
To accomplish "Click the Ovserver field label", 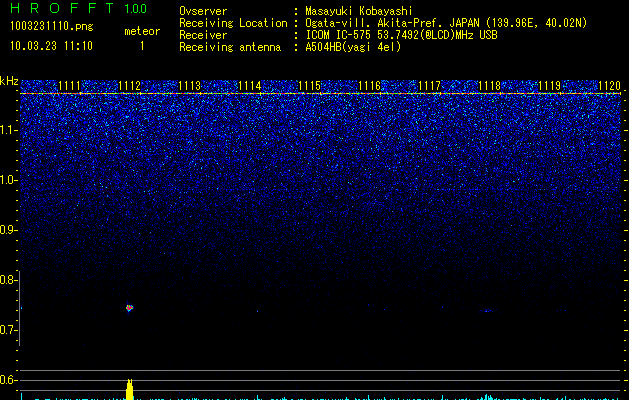I will coord(203,11).
